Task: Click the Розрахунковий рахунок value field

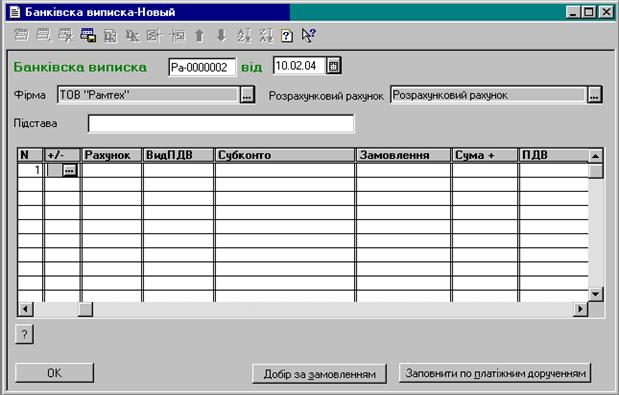Action: point(488,95)
